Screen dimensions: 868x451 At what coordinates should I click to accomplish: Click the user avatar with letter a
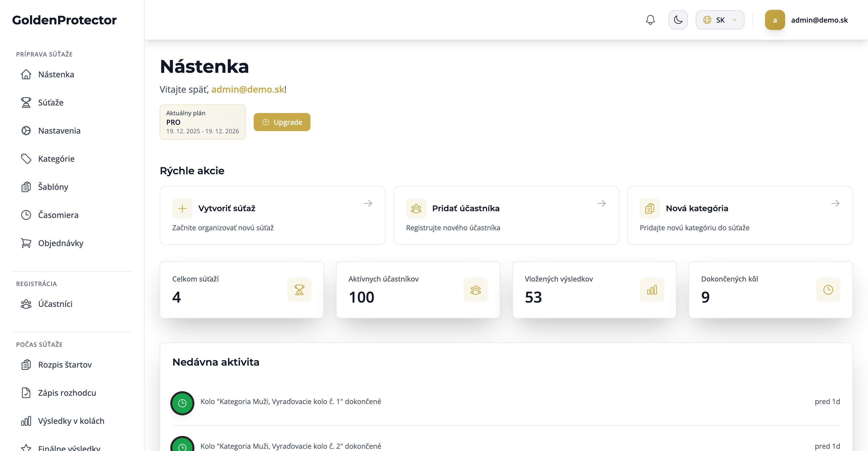[774, 20]
